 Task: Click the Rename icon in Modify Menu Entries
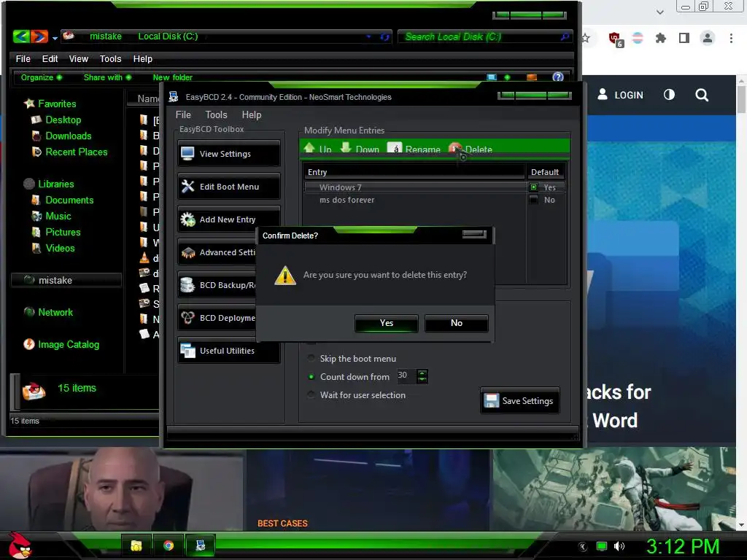point(395,149)
